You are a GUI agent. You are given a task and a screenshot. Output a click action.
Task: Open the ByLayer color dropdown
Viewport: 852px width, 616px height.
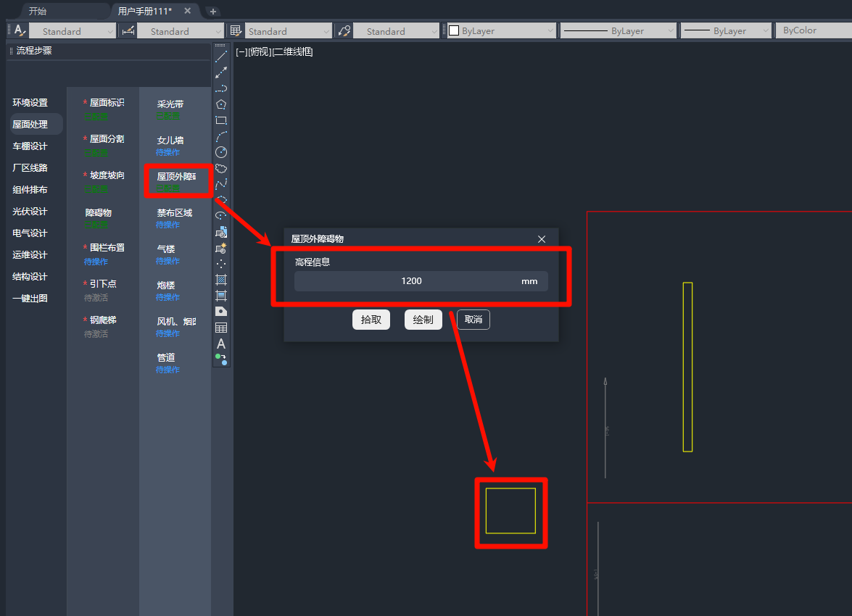pyautogui.click(x=501, y=31)
